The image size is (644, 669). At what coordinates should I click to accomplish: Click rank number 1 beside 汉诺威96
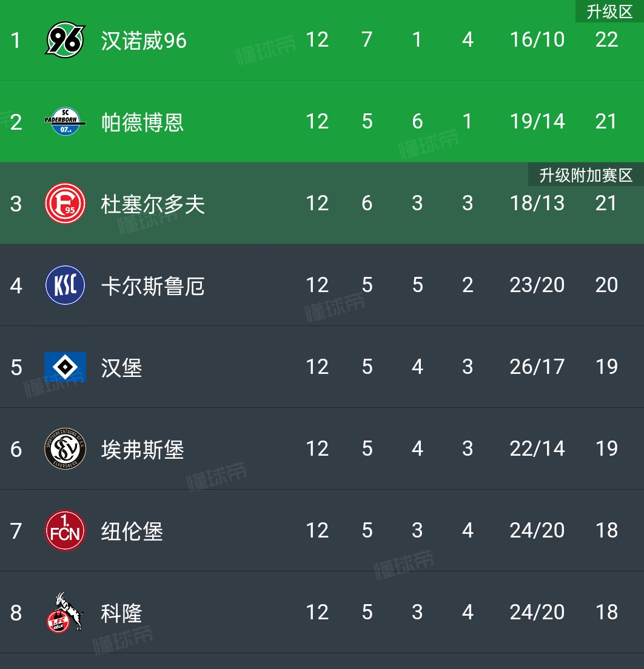click(x=16, y=39)
